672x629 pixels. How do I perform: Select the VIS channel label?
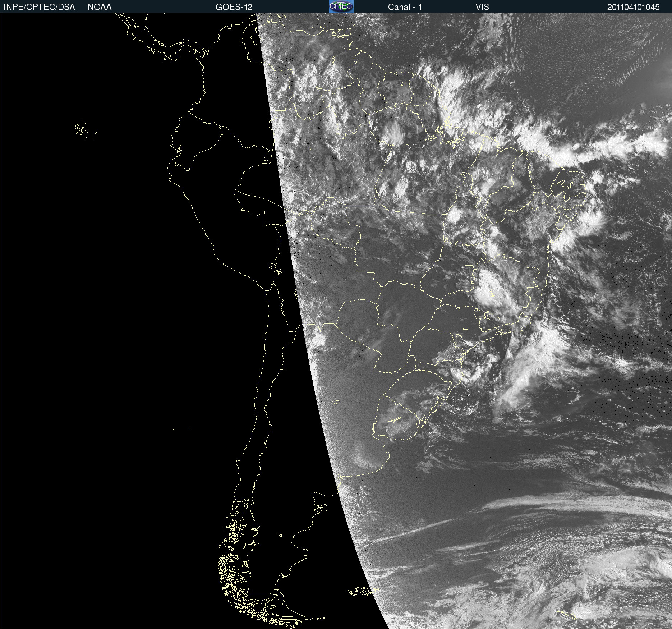tap(482, 7)
